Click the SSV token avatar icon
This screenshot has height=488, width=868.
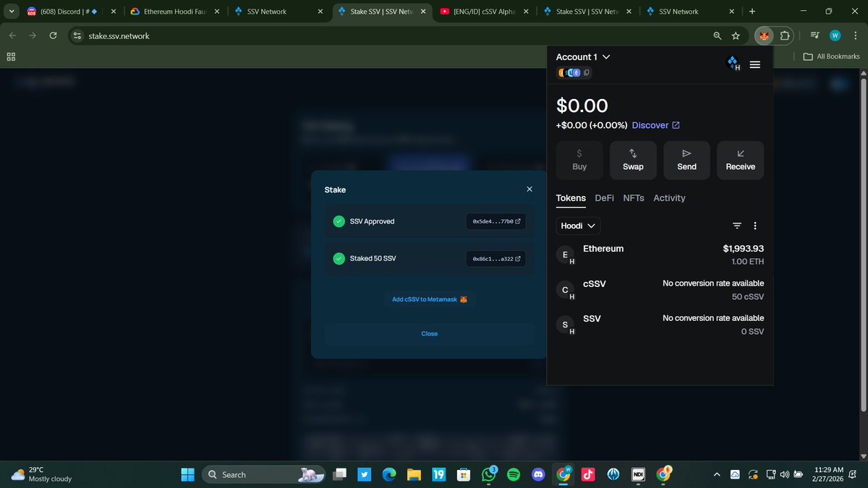[565, 325]
